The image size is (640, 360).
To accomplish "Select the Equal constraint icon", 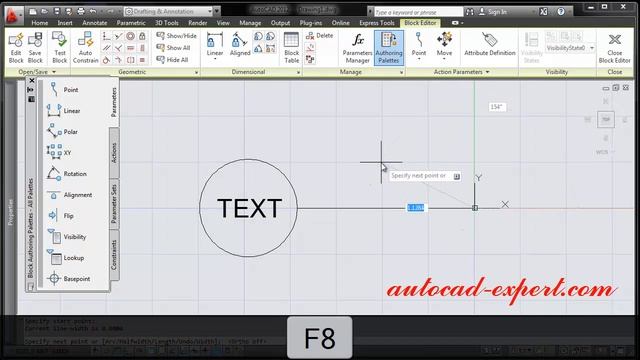I will (142, 60).
